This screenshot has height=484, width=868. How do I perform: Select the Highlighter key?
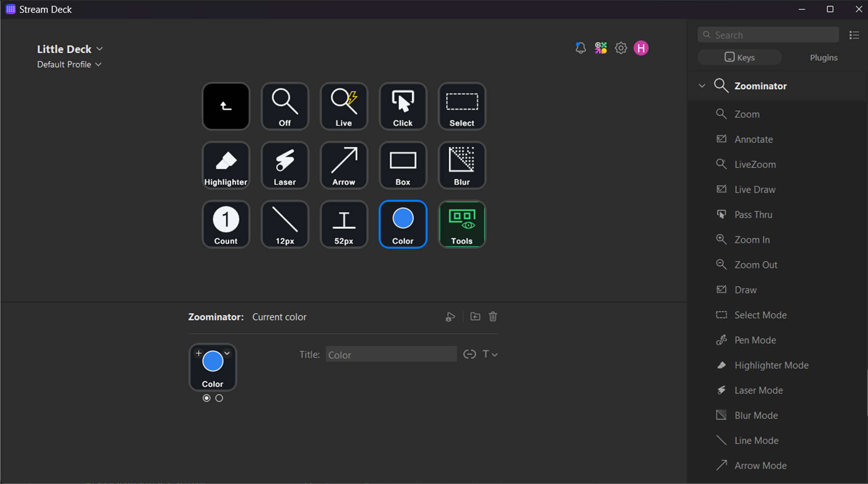point(226,165)
